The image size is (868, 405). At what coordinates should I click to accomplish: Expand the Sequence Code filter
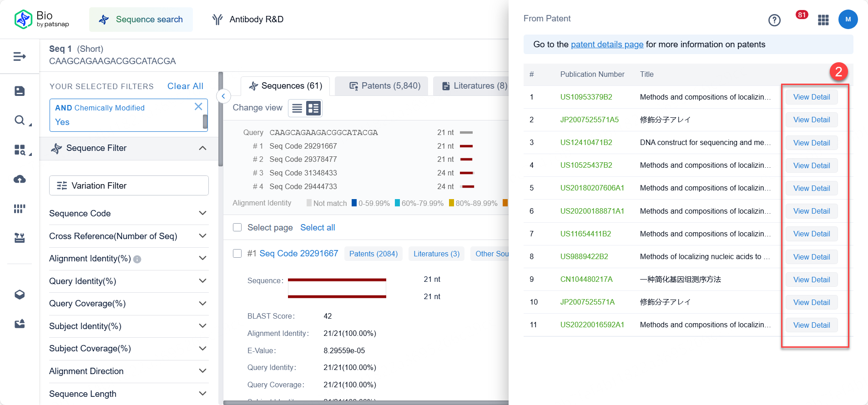[202, 213]
